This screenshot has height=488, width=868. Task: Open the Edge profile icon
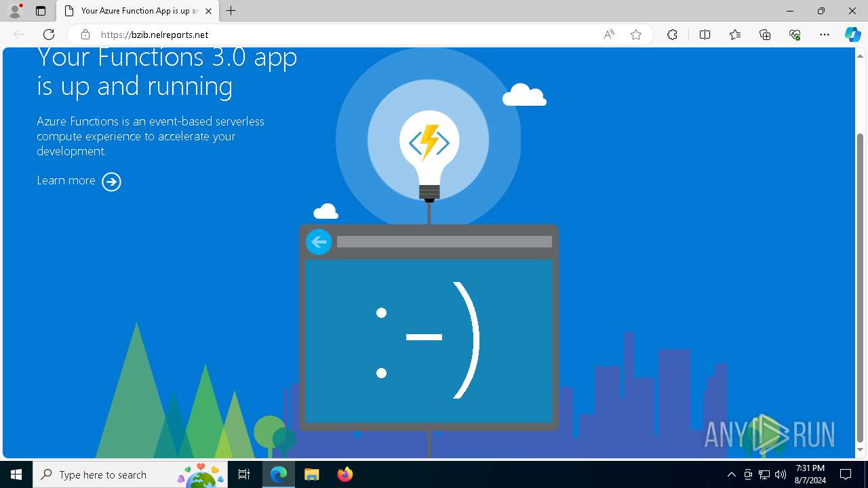[15, 11]
